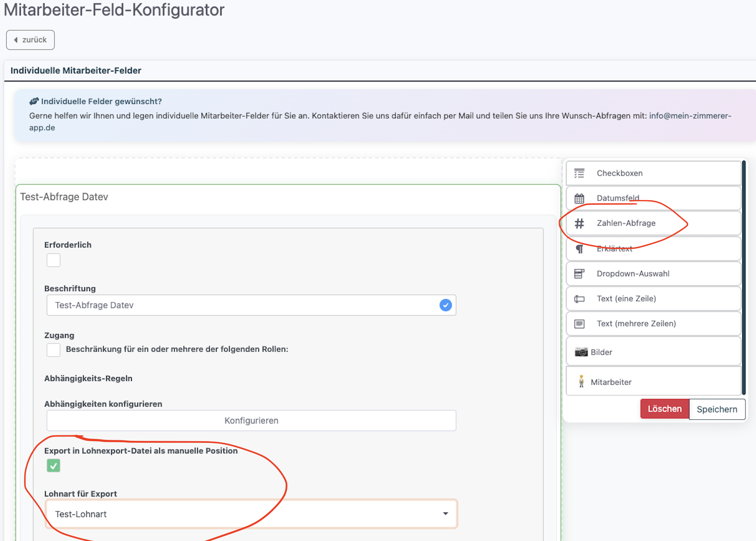Go back with the zurück button
The image size is (756, 541).
pos(30,40)
